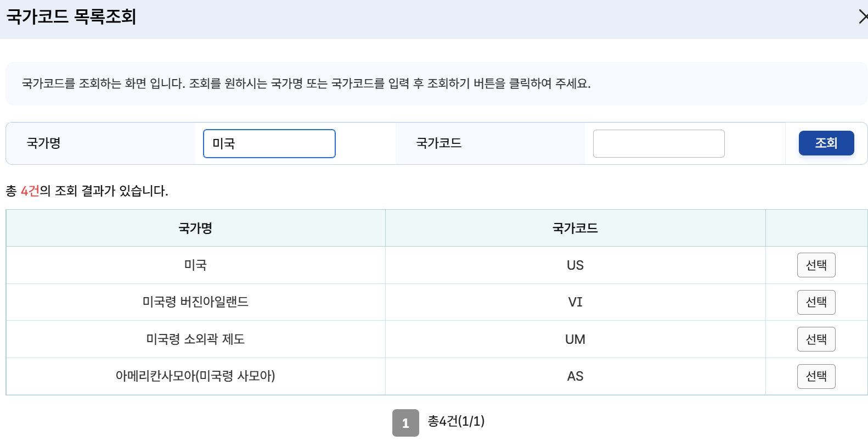Click the 국가코드 column header
The width and height of the screenshot is (868, 446).
pos(574,228)
